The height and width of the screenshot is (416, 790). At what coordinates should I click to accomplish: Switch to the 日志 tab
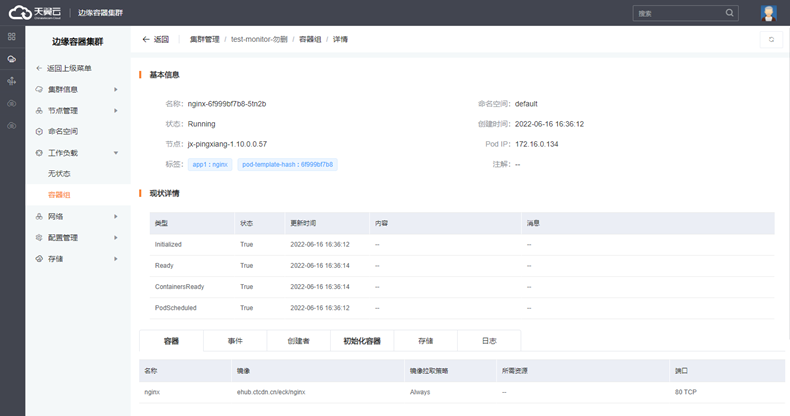click(489, 341)
